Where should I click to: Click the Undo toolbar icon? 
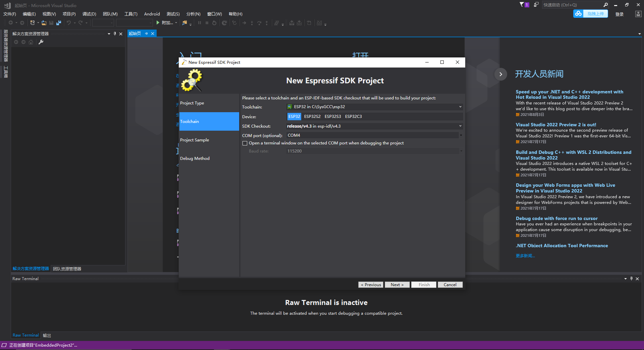click(x=69, y=23)
